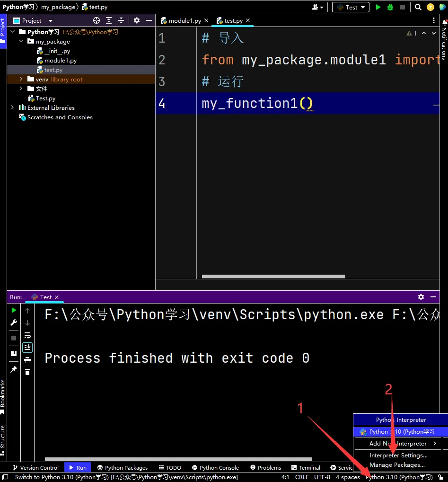Start debugging with the green bug icon
This screenshot has height=482, width=448.
pyautogui.click(x=390, y=7)
